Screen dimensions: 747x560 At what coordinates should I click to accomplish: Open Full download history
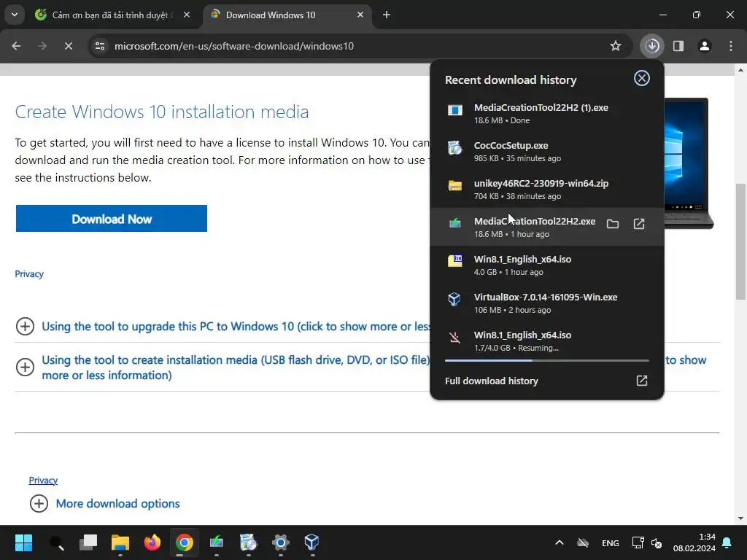547,381
